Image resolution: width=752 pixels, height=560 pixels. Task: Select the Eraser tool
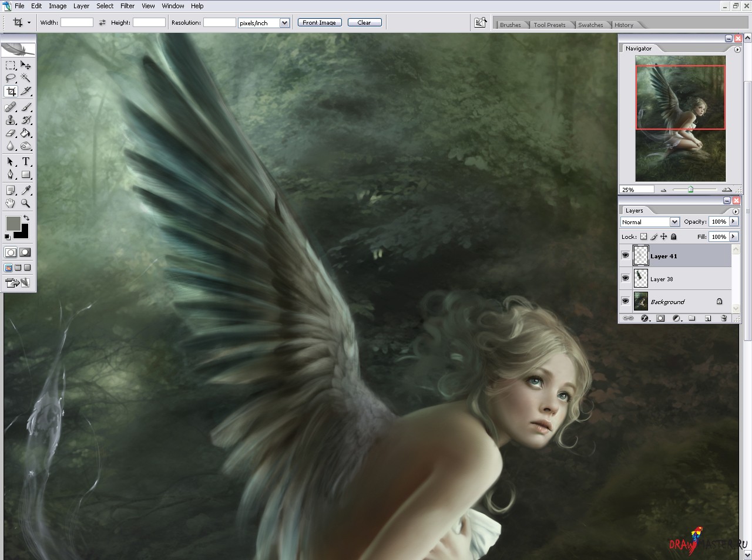pyautogui.click(x=11, y=133)
